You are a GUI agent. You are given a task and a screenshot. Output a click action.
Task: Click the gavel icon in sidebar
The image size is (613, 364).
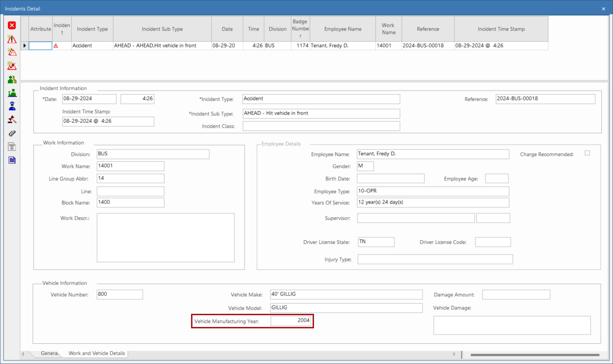tap(12, 120)
